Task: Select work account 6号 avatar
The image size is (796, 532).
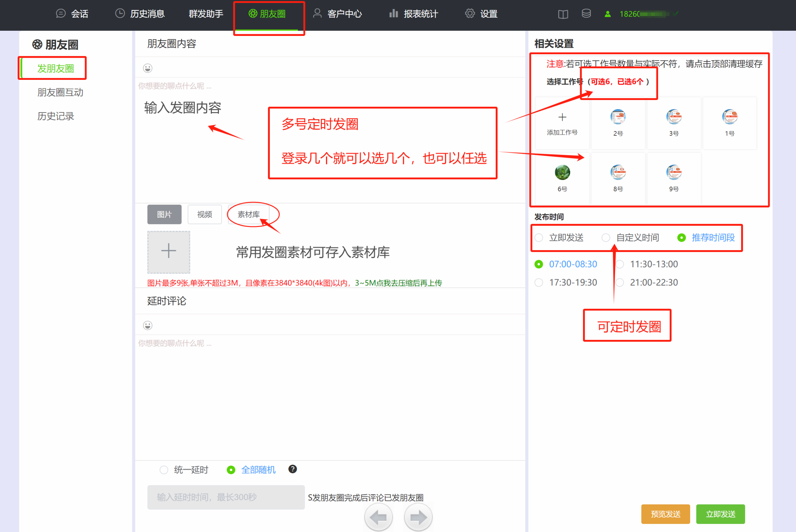Action: [x=562, y=172]
